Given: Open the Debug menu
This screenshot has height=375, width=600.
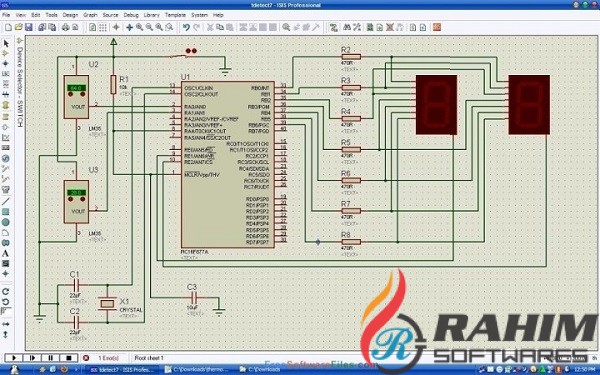Looking at the screenshot, I should click(x=131, y=15).
